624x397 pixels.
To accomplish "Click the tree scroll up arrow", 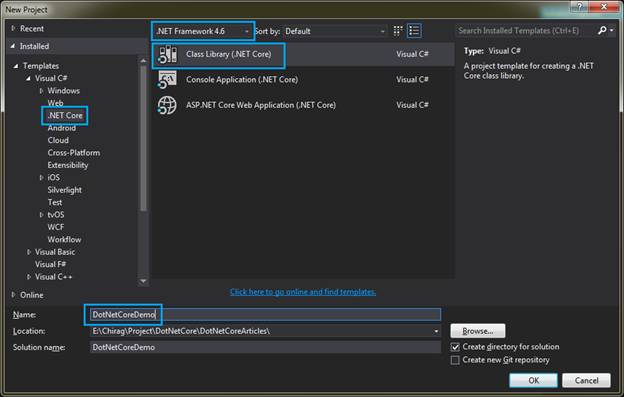I will [x=143, y=60].
